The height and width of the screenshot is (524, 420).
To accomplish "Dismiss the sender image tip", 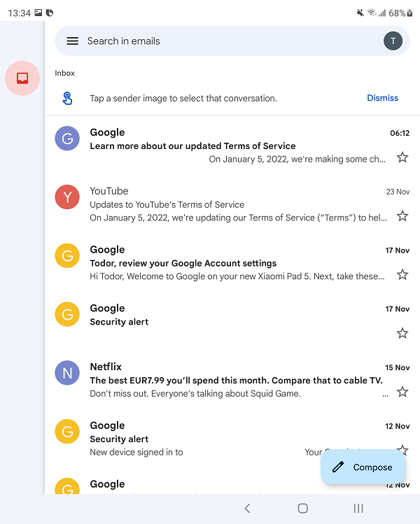I will coord(382,98).
